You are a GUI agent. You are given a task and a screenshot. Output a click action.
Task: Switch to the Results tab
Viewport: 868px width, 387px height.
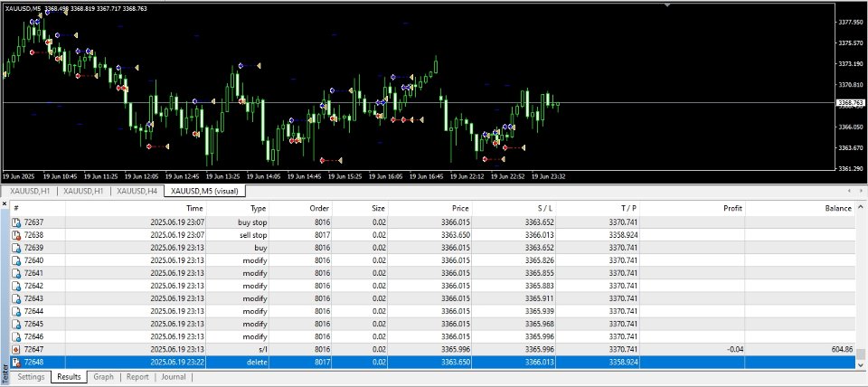tap(70, 377)
